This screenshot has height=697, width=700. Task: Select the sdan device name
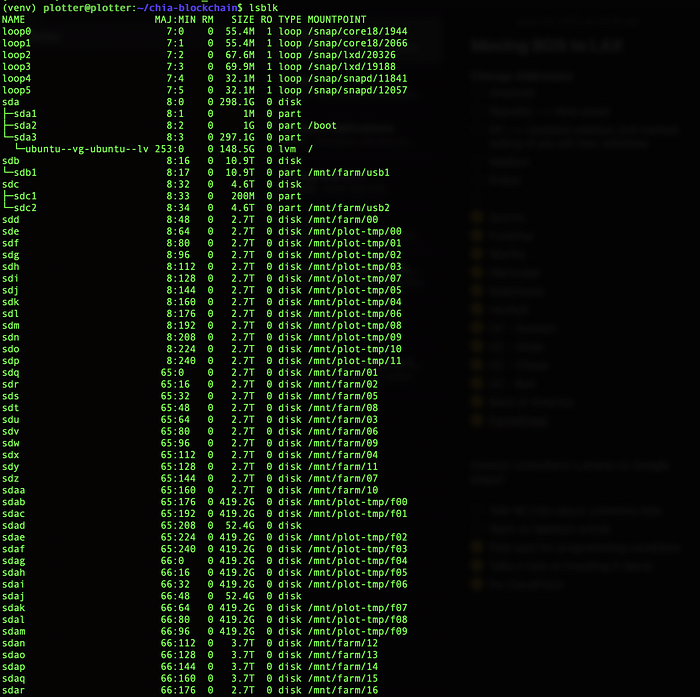pos(13,643)
